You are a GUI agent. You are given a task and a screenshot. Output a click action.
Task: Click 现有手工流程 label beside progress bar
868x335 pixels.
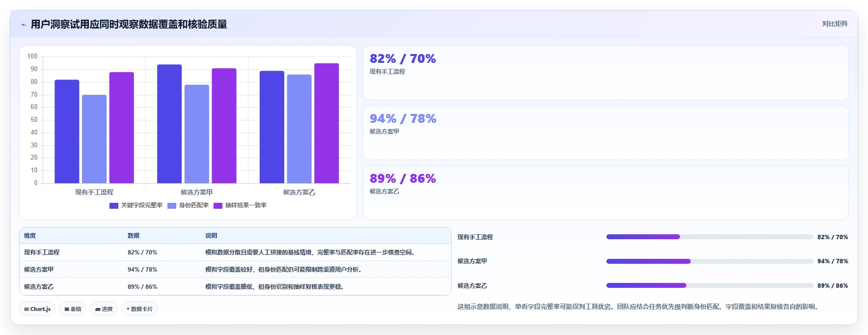(475, 237)
